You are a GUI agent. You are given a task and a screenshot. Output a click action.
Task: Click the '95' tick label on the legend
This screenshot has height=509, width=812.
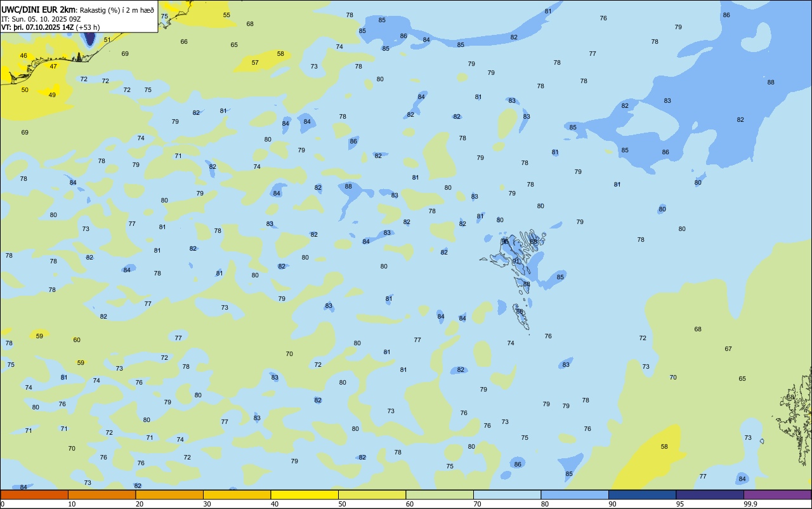tap(680, 504)
